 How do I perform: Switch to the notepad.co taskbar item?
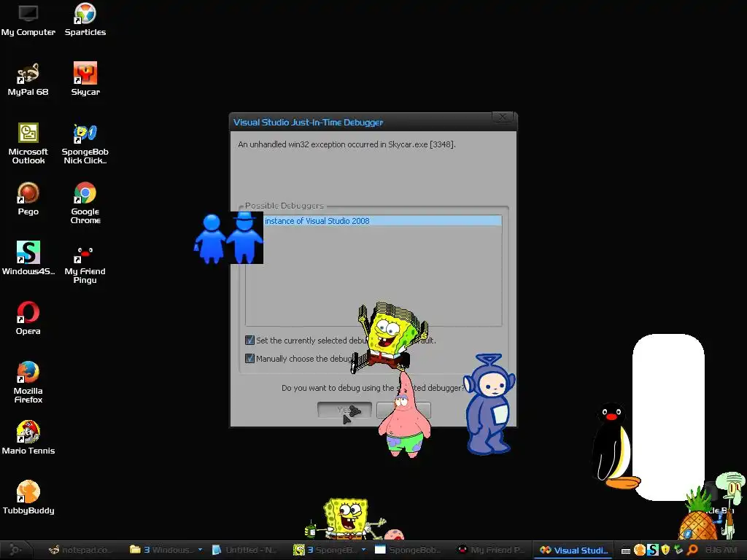coord(79,550)
